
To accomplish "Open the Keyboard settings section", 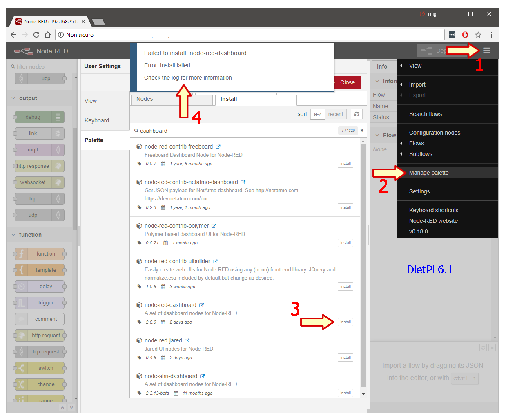I will tap(105, 120).
